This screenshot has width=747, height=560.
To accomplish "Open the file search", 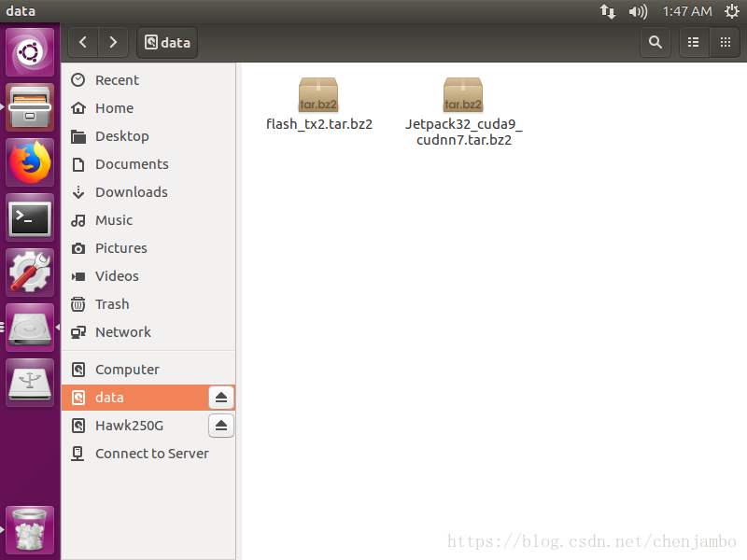I will [x=655, y=42].
